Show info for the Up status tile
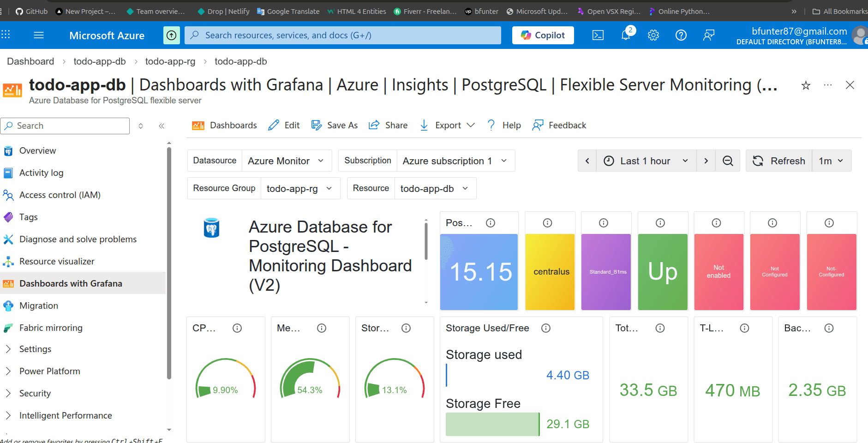This screenshot has width=868, height=443. point(661,223)
